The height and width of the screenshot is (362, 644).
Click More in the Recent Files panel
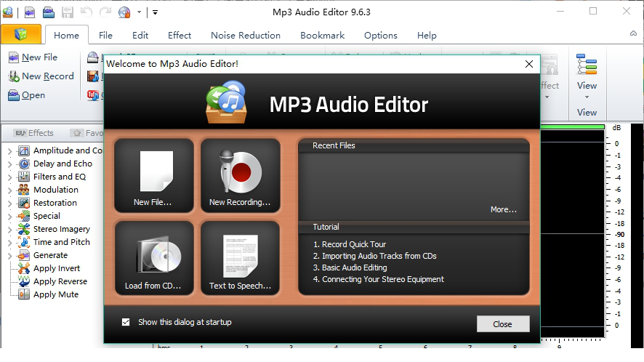tap(504, 209)
